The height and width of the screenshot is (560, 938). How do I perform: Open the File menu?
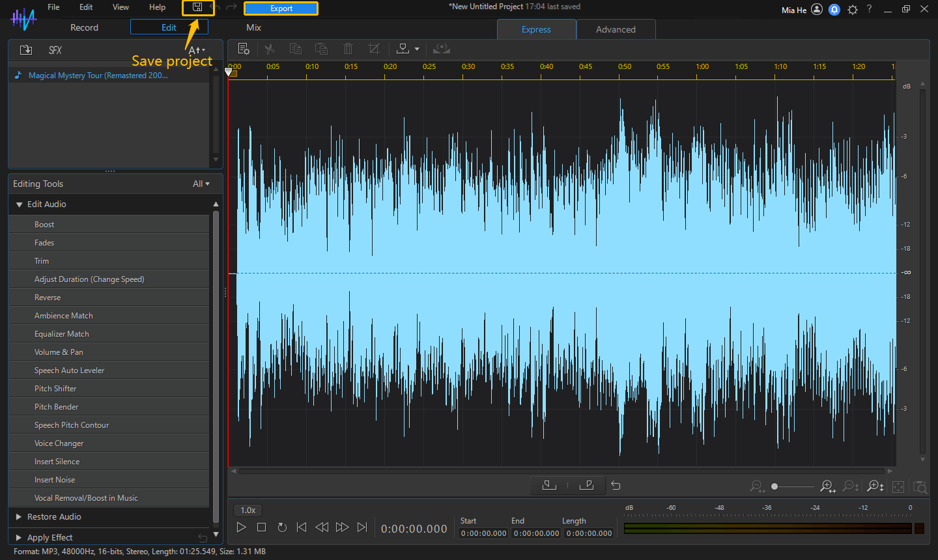pos(53,7)
